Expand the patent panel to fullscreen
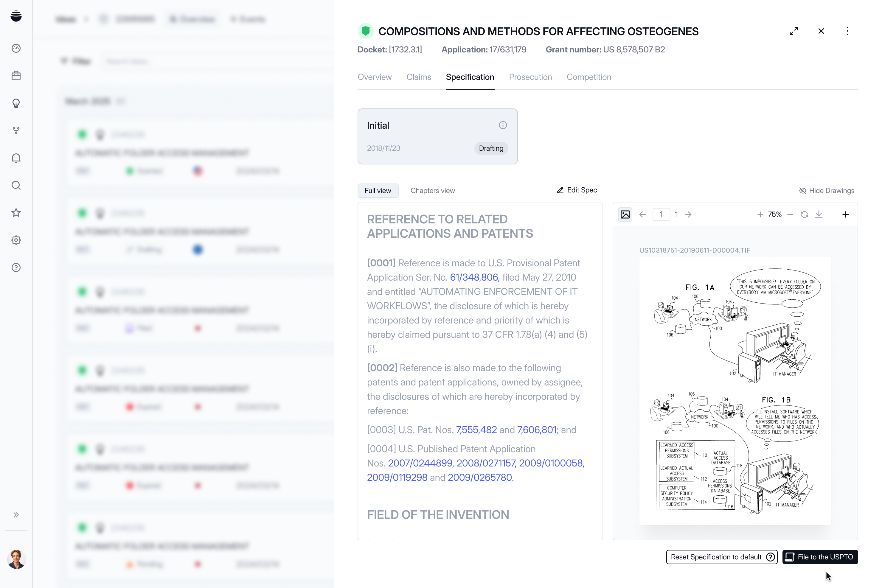Image resolution: width=882 pixels, height=588 pixels. pyautogui.click(x=794, y=31)
